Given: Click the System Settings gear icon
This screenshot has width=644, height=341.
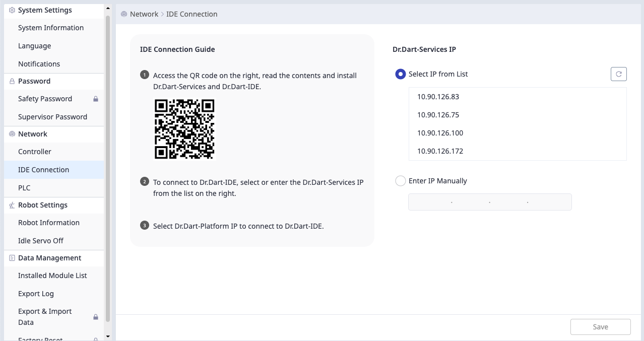Looking at the screenshot, I should point(12,10).
